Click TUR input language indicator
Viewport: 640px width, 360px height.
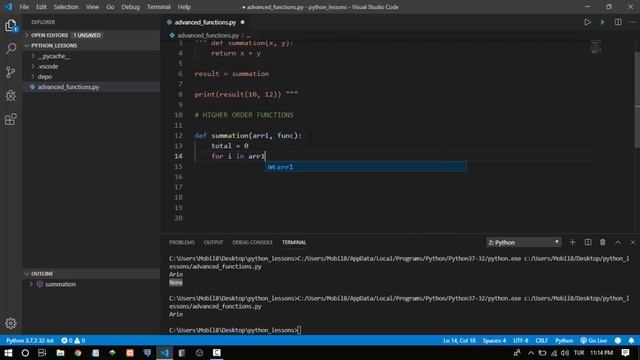tap(579, 353)
